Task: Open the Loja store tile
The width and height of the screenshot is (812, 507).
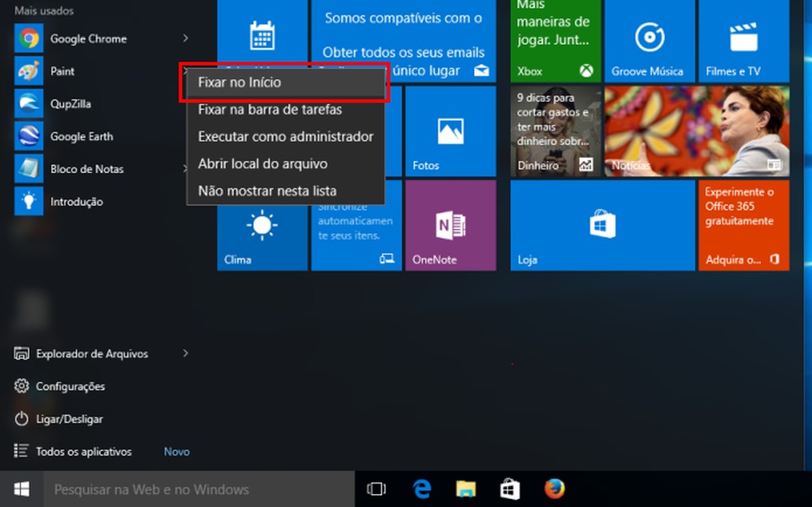Action: pyautogui.click(x=603, y=225)
